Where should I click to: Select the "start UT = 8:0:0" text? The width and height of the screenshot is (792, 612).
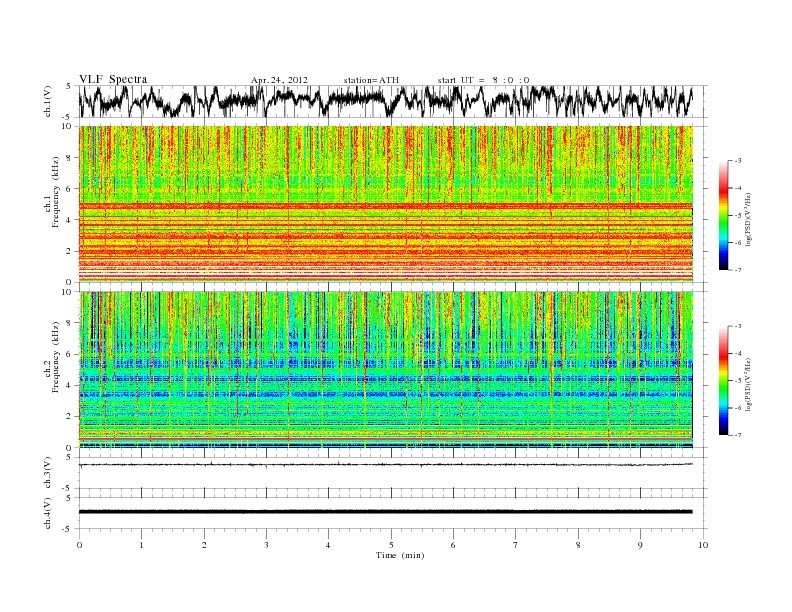point(483,80)
